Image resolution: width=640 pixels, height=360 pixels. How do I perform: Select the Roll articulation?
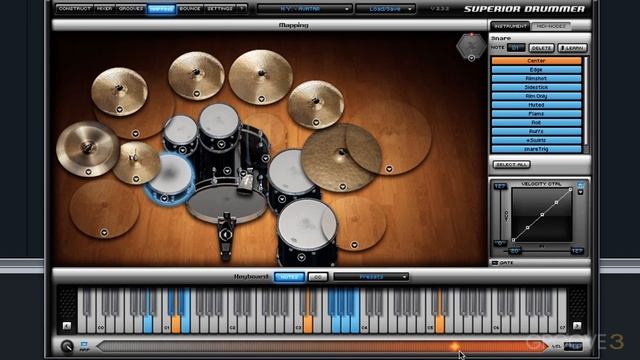coord(536,122)
